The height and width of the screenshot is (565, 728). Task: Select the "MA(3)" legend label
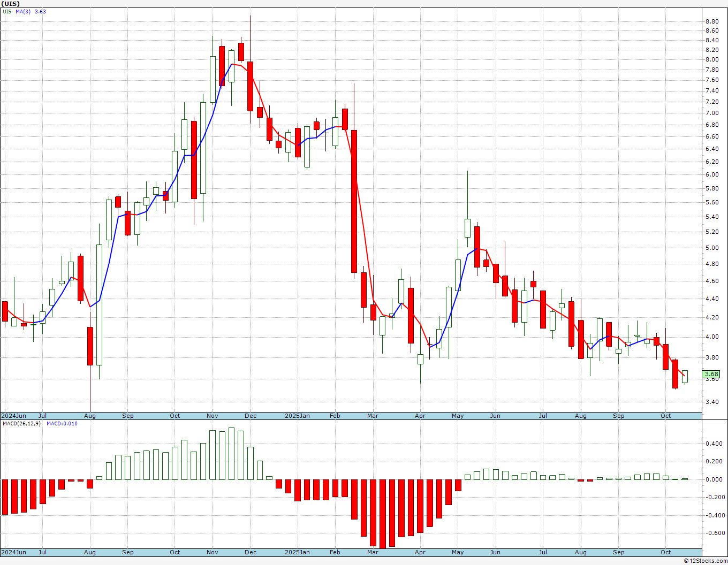pyautogui.click(x=24, y=11)
